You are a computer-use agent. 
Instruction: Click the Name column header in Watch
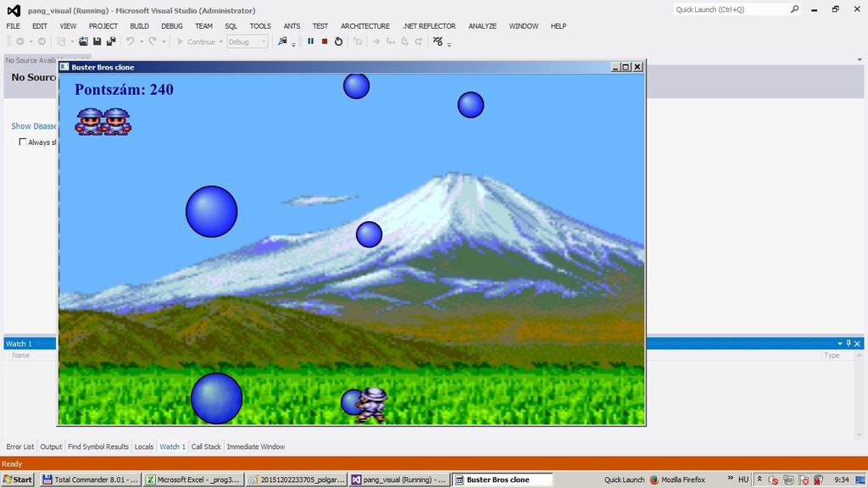click(20, 355)
